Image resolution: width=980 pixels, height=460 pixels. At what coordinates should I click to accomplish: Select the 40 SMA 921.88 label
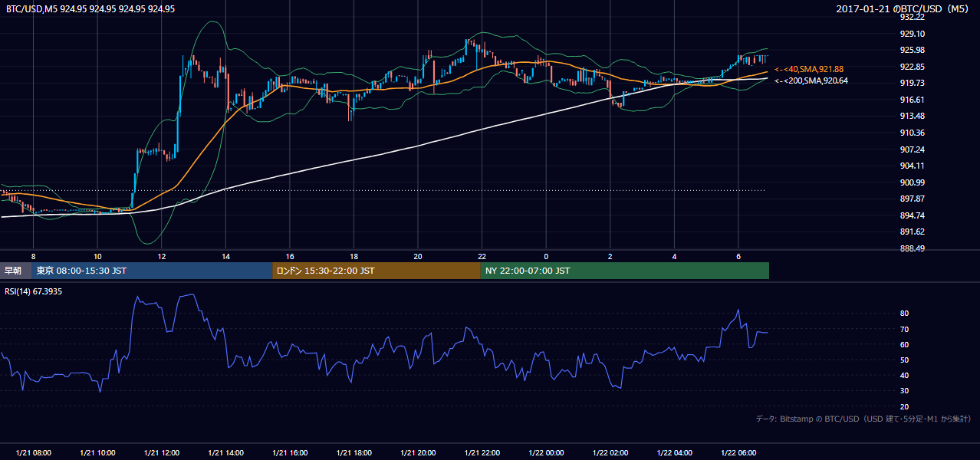(x=808, y=69)
